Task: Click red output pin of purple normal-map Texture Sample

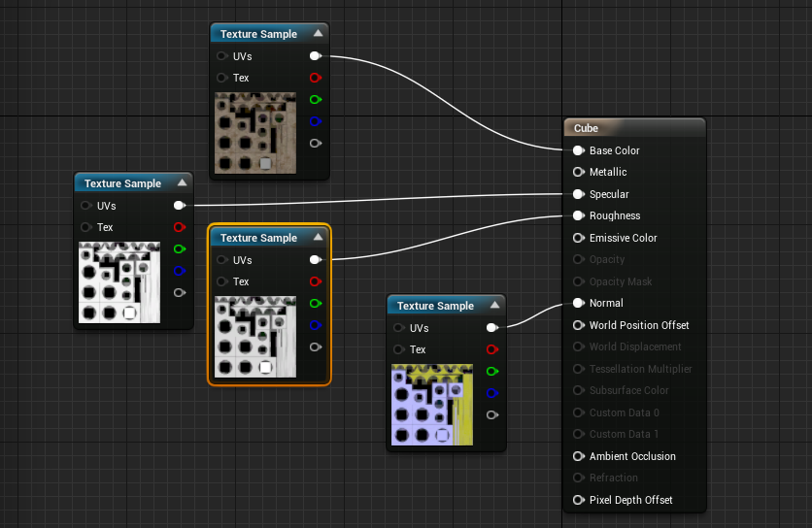Action: 491,349
